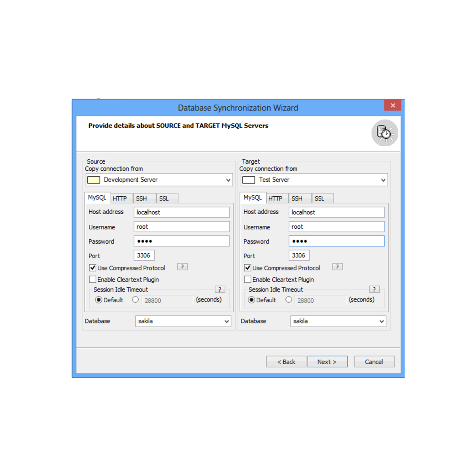Click the target Port field showing 3306
The width and height of the screenshot is (476, 476).
tap(299, 255)
